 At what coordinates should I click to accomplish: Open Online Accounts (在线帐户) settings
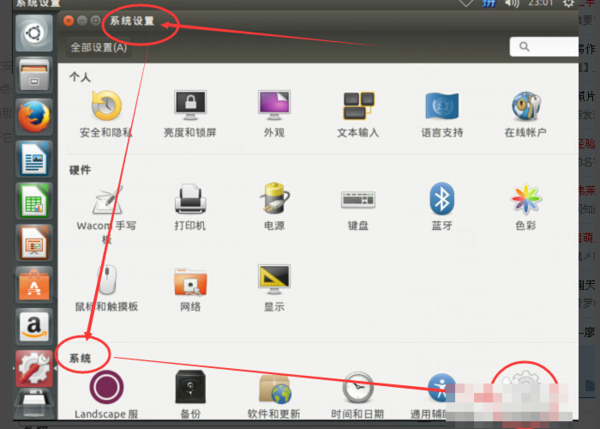click(x=526, y=114)
